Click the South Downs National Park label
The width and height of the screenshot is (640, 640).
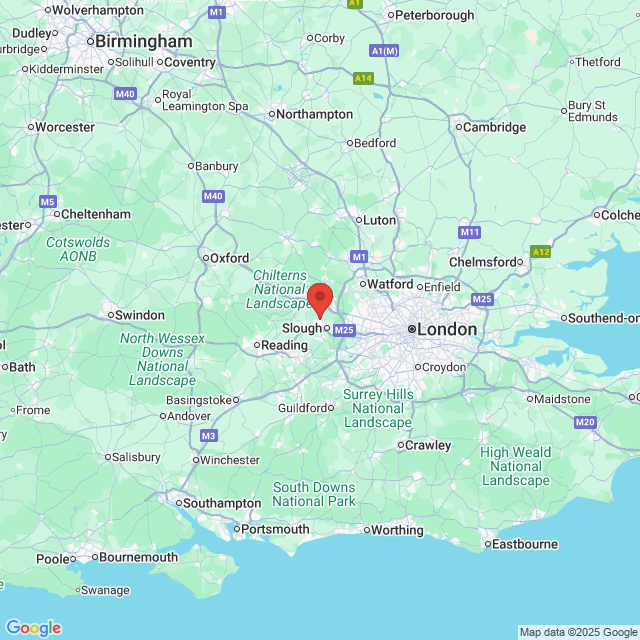point(314,494)
